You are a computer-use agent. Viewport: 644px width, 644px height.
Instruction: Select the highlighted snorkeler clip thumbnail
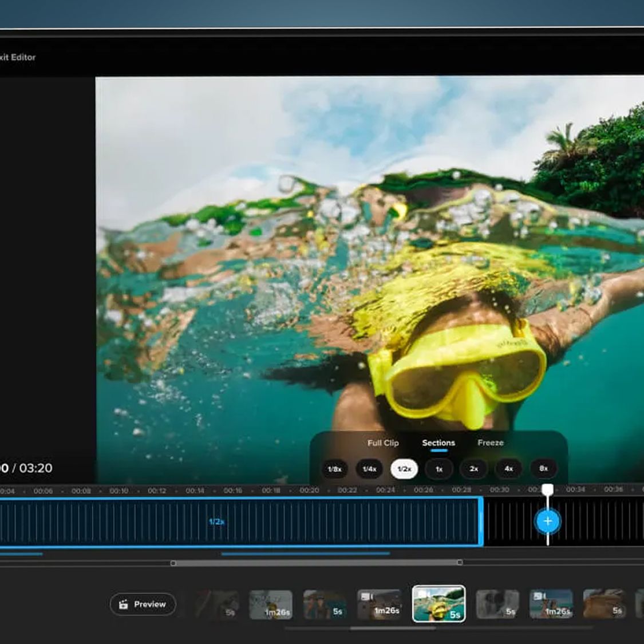[438, 604]
